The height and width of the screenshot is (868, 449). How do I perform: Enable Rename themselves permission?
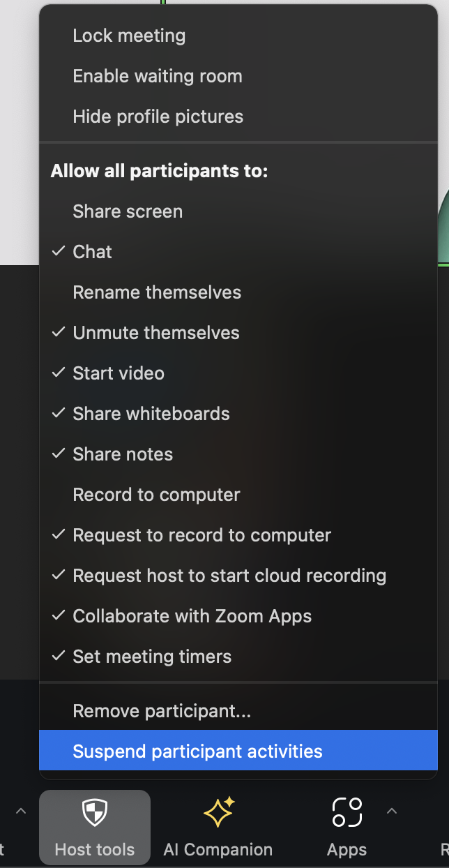tap(157, 292)
